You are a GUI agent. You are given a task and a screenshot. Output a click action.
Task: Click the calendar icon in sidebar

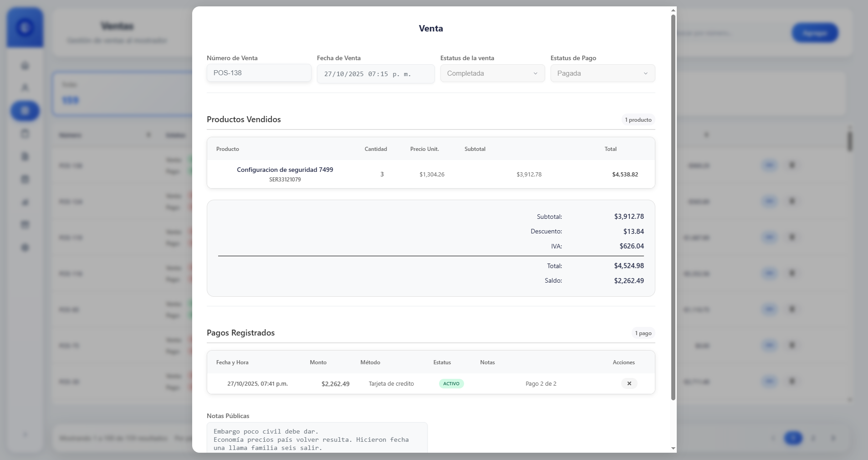[25, 134]
